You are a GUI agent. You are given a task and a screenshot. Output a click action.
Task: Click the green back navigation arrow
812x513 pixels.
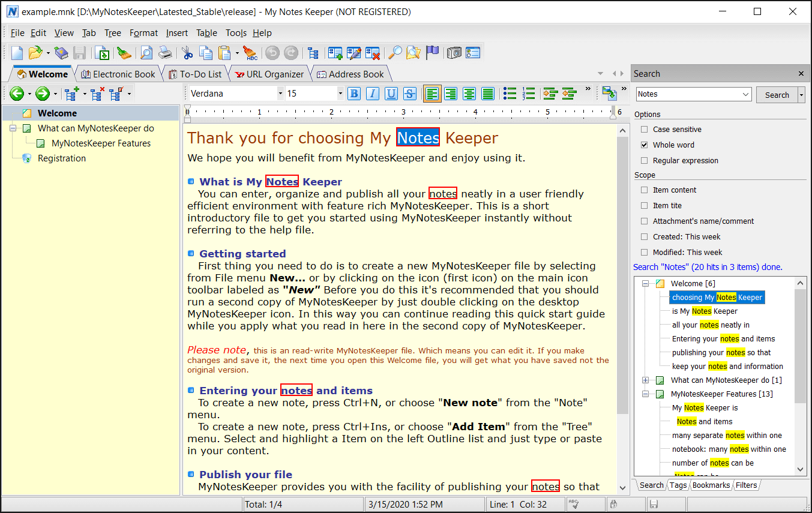(16, 94)
